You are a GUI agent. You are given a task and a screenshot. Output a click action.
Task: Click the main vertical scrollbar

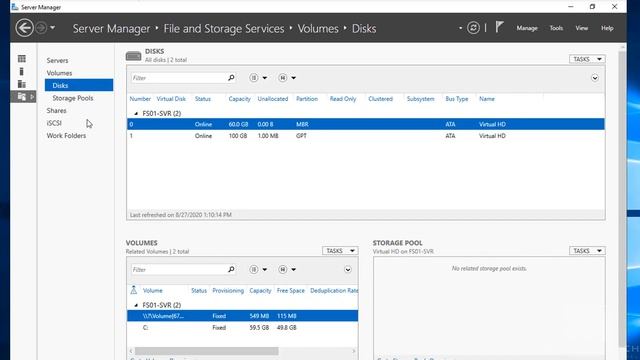(622, 199)
